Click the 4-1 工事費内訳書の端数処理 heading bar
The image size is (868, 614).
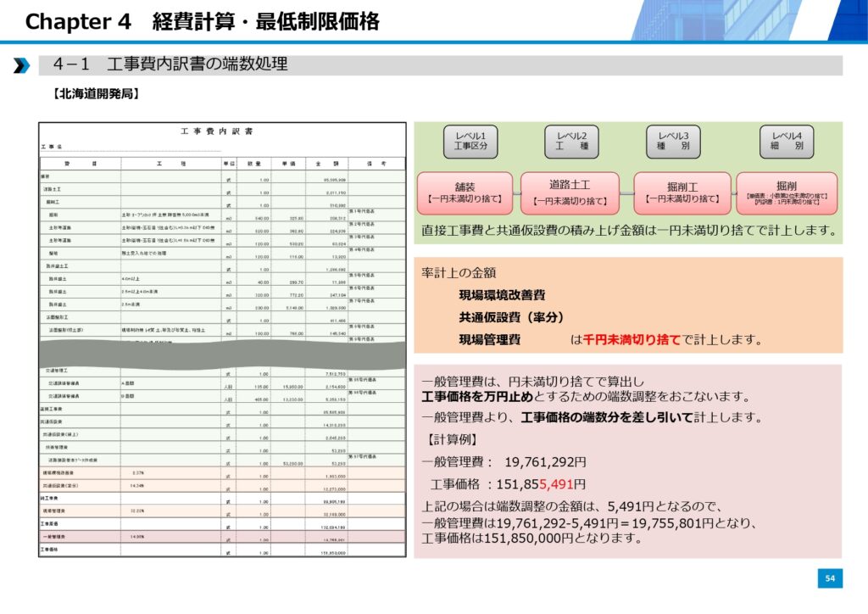439,65
